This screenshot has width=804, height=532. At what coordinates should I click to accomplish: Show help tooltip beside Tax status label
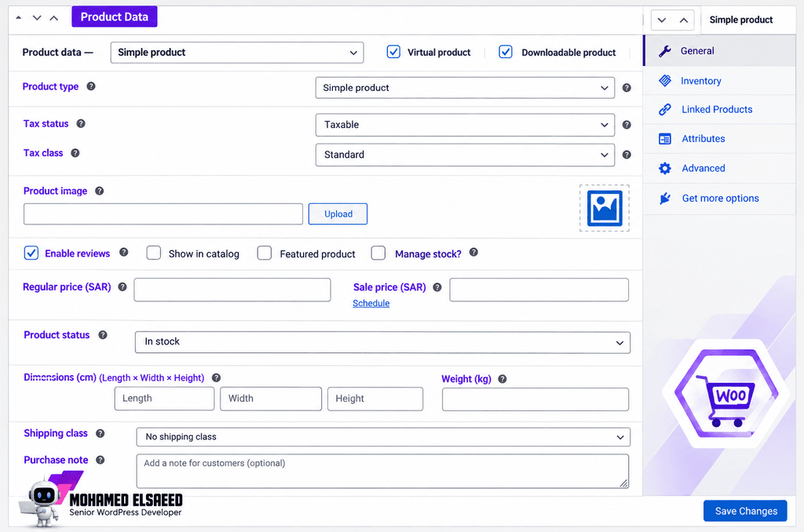click(81, 123)
